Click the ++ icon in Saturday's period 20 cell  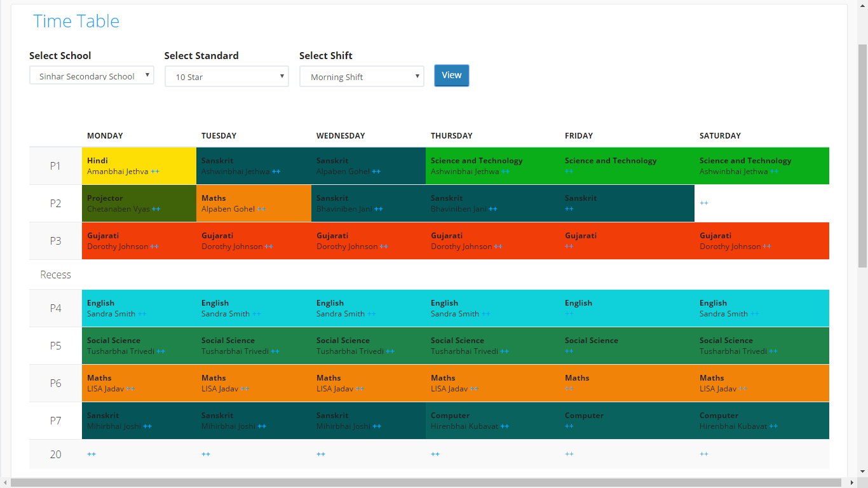click(704, 454)
